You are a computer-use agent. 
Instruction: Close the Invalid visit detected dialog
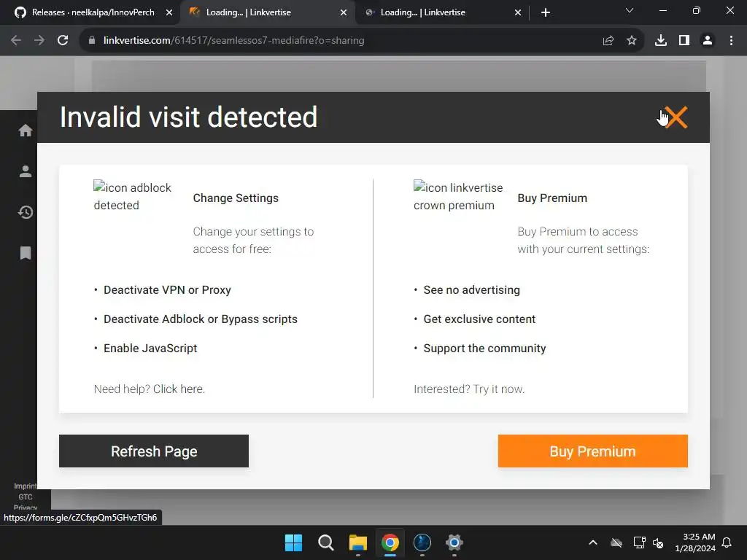point(676,117)
